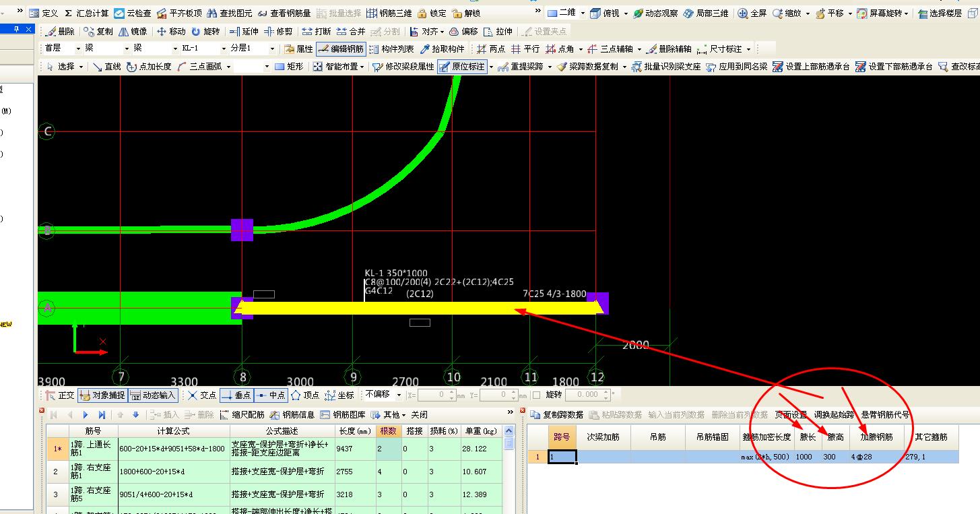Image resolution: width=980 pixels, height=514 pixels.
Task: Start 动态观察 dynamic orbit view
Action: click(655, 13)
